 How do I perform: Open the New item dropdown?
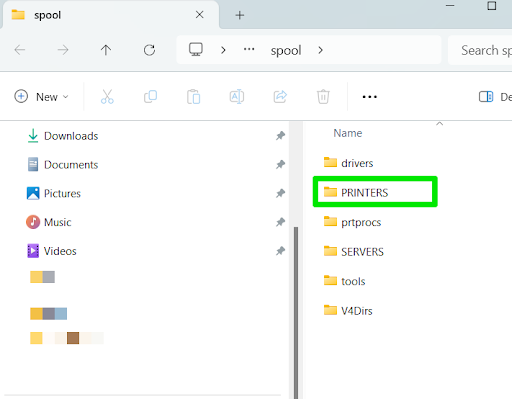point(42,97)
